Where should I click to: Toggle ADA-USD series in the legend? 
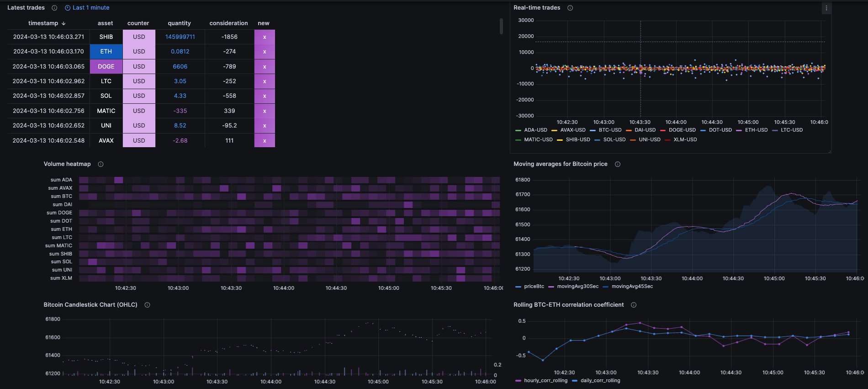click(535, 130)
